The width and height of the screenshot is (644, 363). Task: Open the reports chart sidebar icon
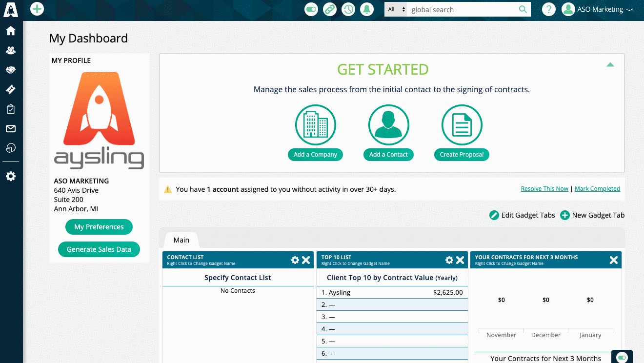click(11, 148)
